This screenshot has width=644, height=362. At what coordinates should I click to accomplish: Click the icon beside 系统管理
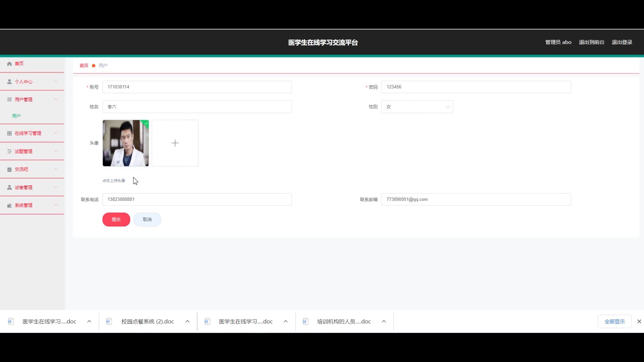coord(9,205)
